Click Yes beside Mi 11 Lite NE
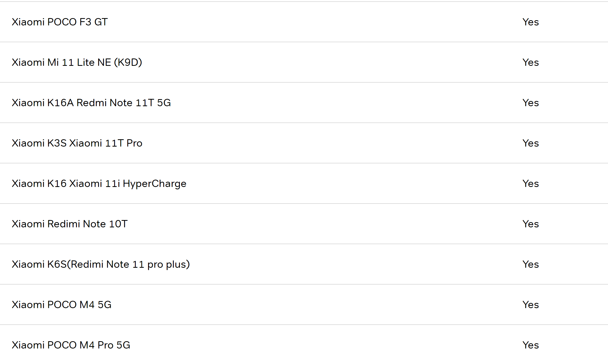The height and width of the screenshot is (364, 608). (x=531, y=62)
